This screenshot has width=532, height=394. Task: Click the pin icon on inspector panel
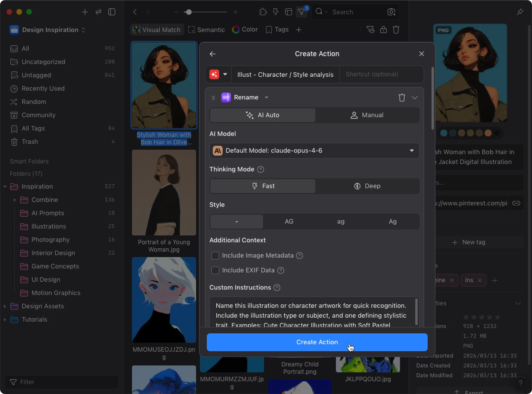point(520,12)
